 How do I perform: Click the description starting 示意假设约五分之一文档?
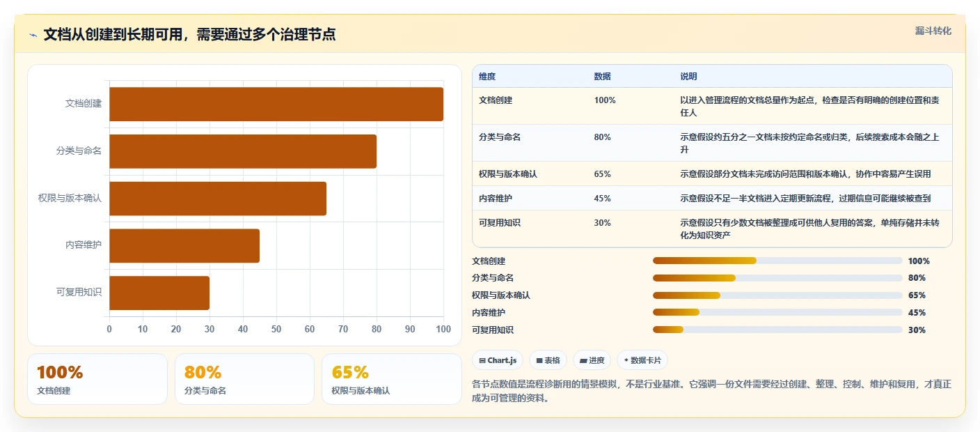(x=809, y=144)
